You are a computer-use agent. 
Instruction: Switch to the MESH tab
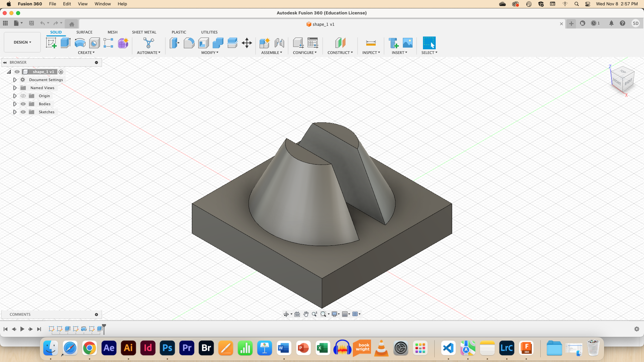tap(112, 32)
